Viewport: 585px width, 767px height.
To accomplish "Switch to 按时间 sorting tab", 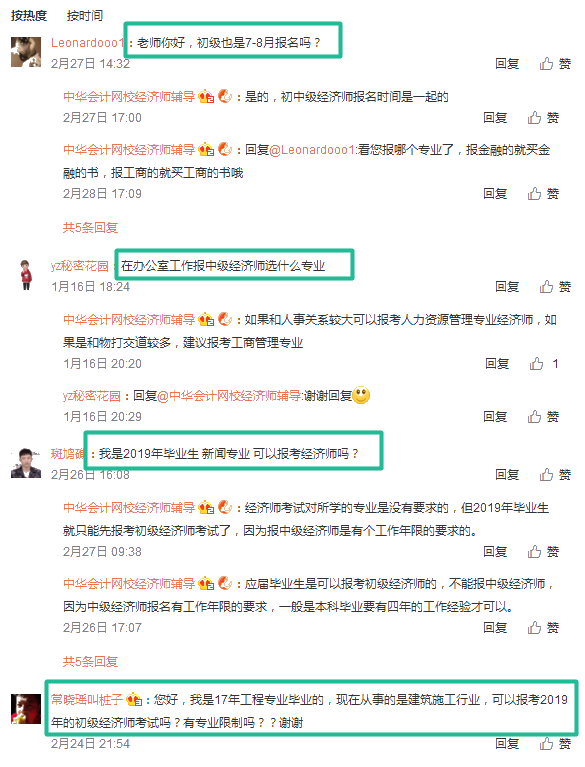I will (x=85, y=16).
